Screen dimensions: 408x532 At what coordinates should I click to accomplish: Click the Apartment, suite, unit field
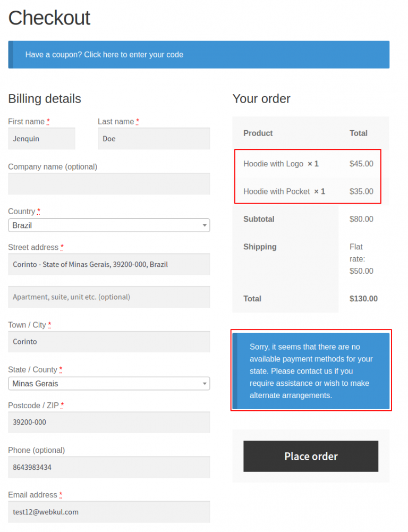pyautogui.click(x=109, y=297)
